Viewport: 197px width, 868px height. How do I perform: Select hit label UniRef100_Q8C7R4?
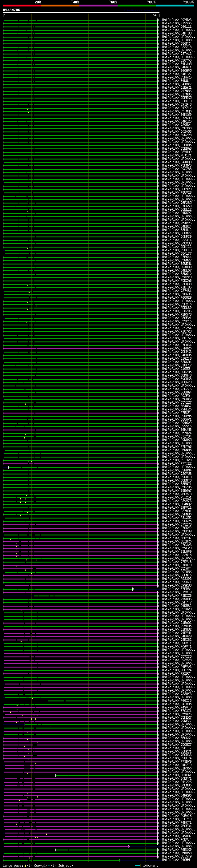(177, 670)
